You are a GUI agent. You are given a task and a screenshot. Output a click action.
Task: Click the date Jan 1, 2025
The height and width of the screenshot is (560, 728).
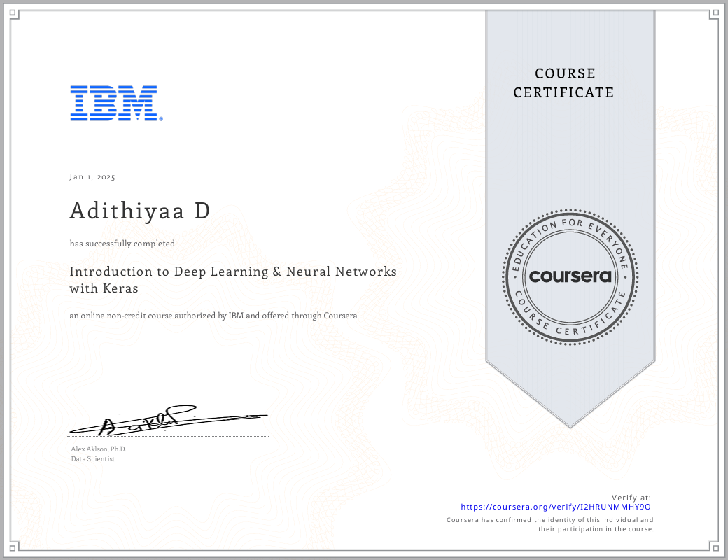[x=92, y=177]
